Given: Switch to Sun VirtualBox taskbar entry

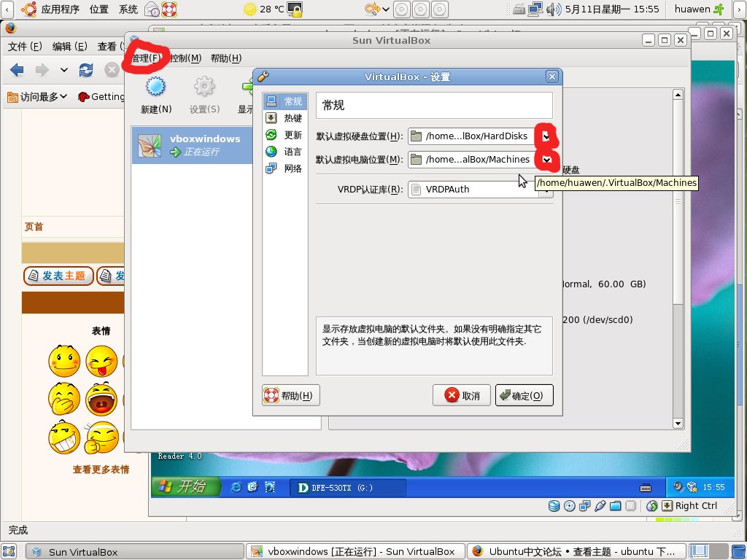Looking at the screenshot, I should click(134, 552).
